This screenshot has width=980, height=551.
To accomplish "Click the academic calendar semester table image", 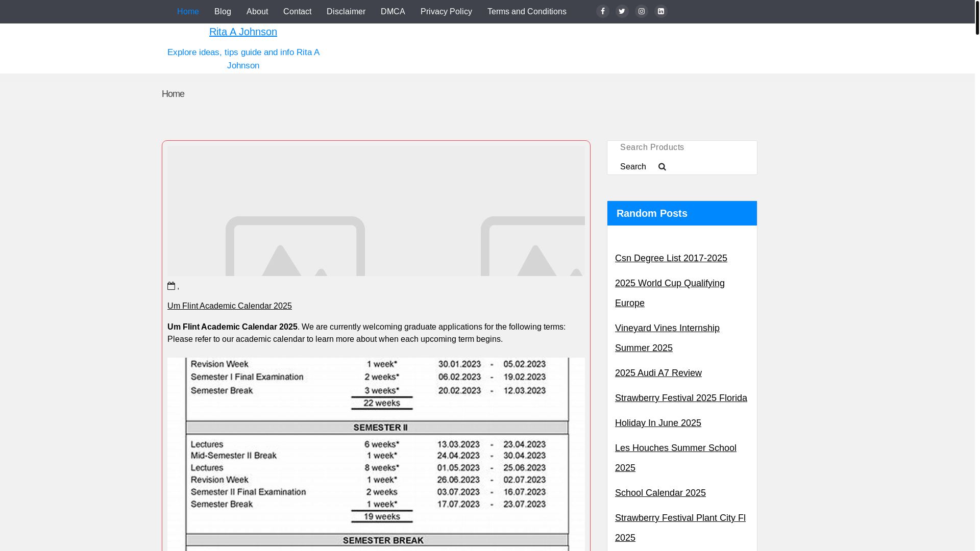I will [x=376, y=454].
